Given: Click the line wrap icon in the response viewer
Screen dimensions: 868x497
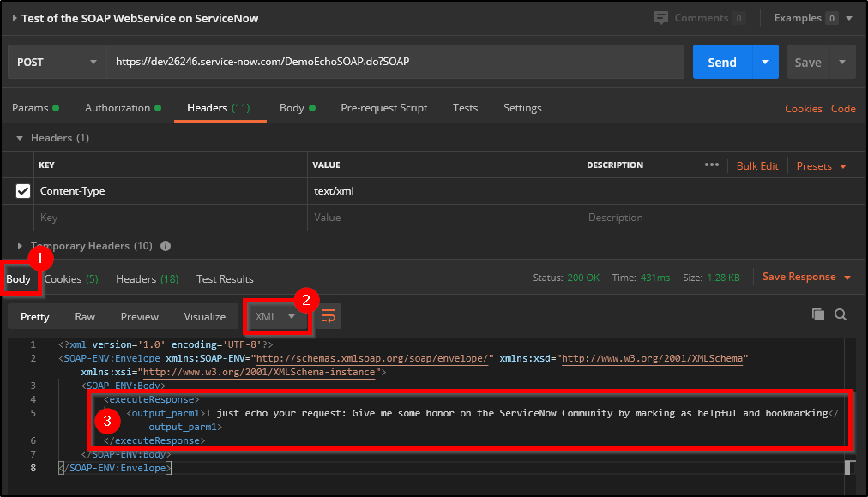Looking at the screenshot, I should click(x=328, y=315).
